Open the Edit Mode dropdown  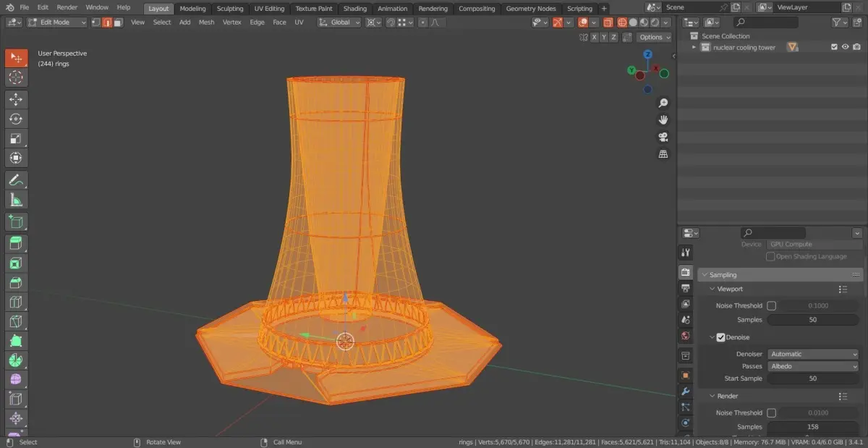coord(56,22)
